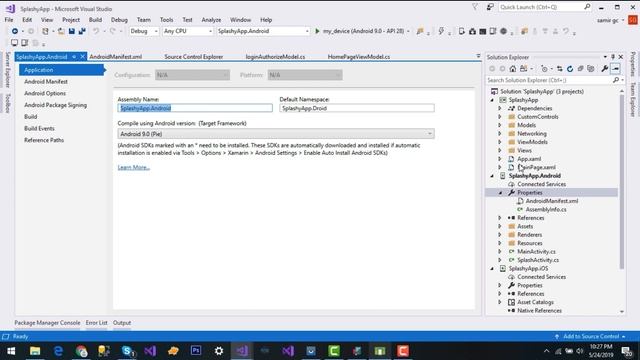Open the Package Manager Console tab
Image resolution: width=640 pixels, height=360 pixels.
point(47,323)
